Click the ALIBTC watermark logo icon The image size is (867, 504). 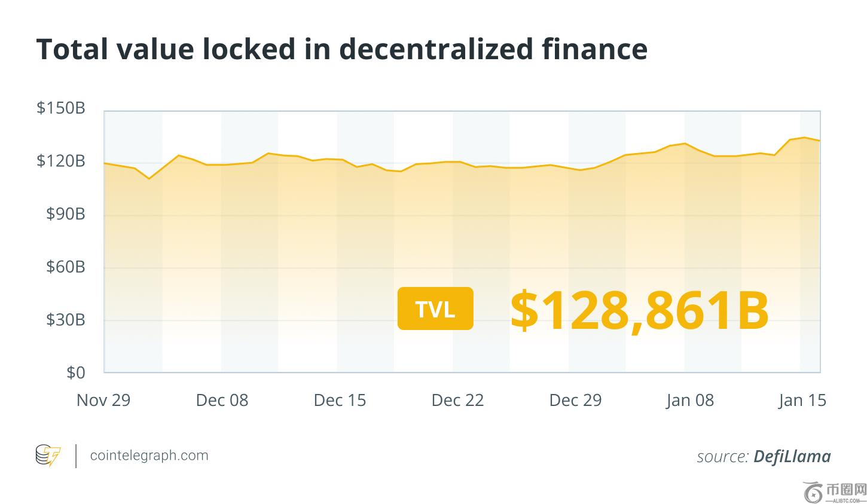coord(814,491)
